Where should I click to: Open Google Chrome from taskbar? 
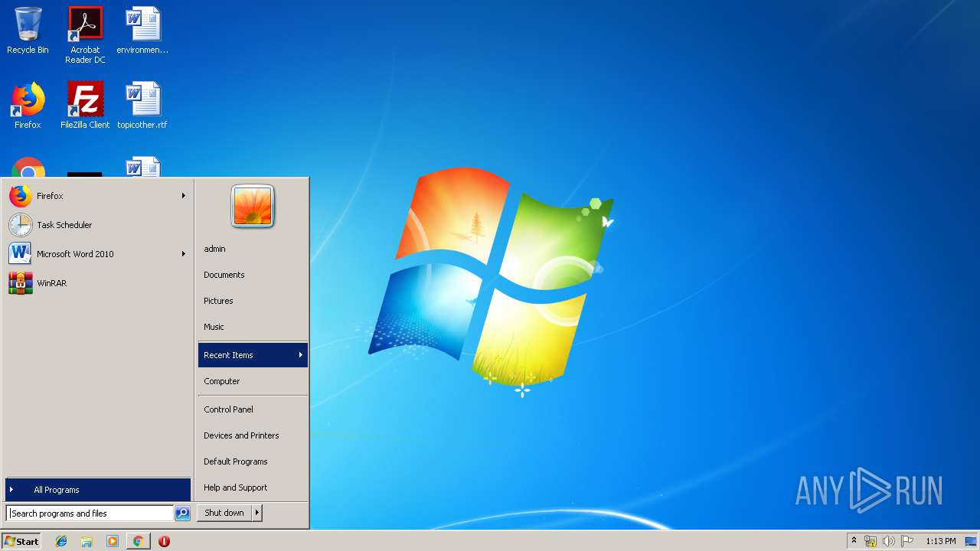138,541
